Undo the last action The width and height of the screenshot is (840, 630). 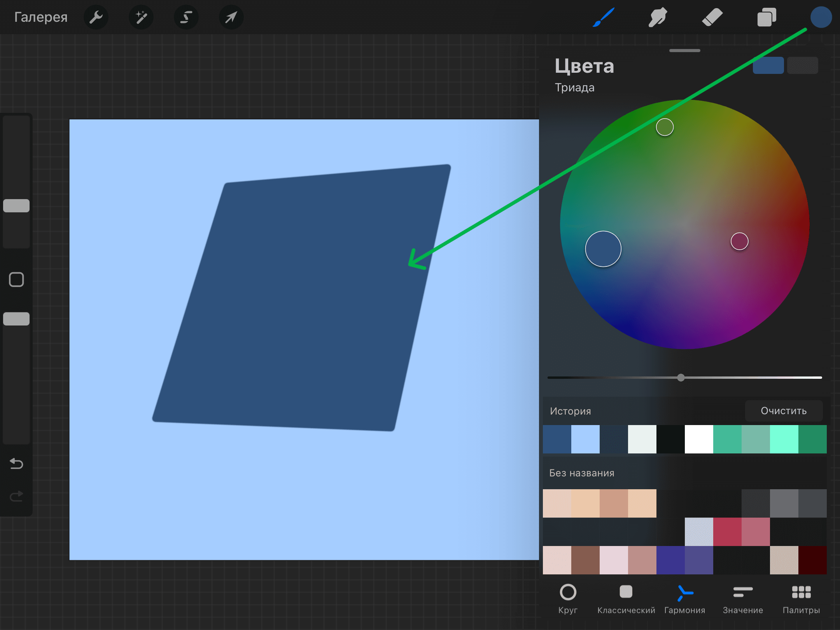(16, 463)
